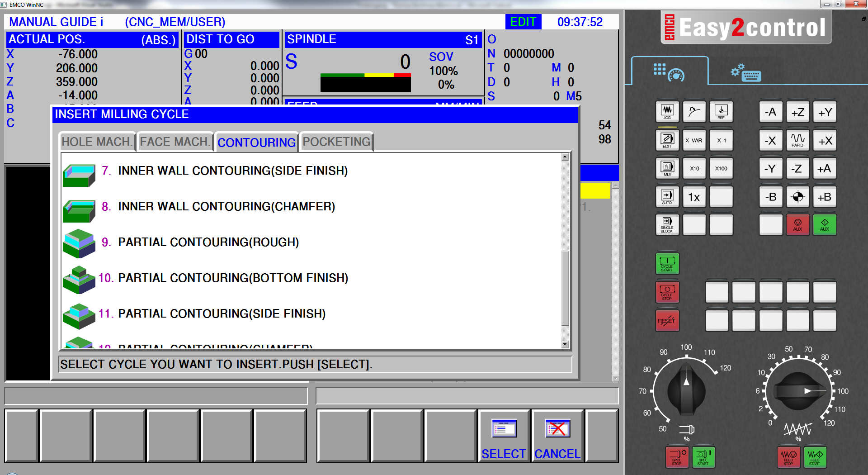Click the X VAR increment key

pyautogui.click(x=694, y=140)
